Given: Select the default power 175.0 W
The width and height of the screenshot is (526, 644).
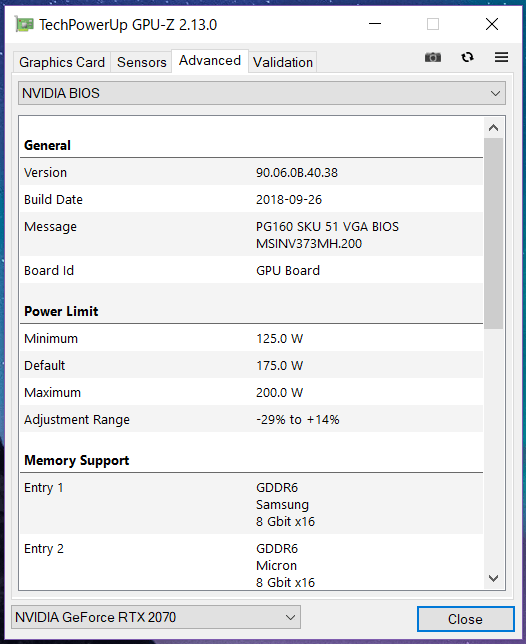Looking at the screenshot, I should (280, 366).
